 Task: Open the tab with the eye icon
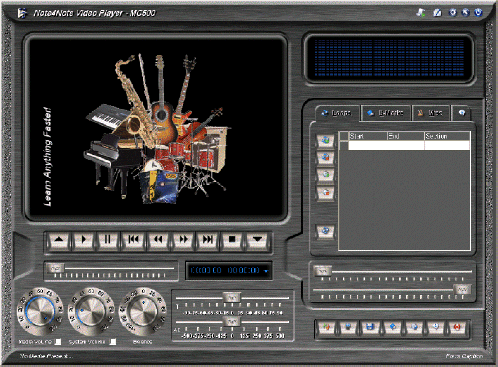tap(461, 113)
